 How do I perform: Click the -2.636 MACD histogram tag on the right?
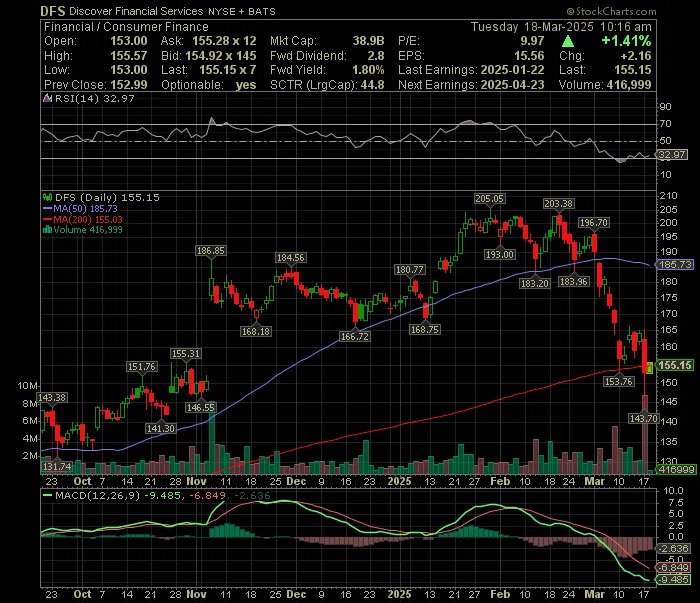[x=674, y=548]
